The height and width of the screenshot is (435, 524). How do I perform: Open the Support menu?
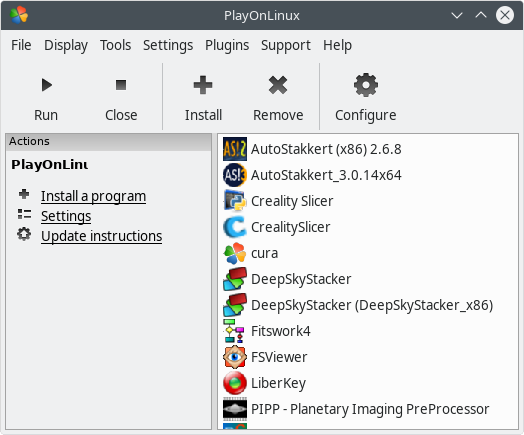coord(286,45)
